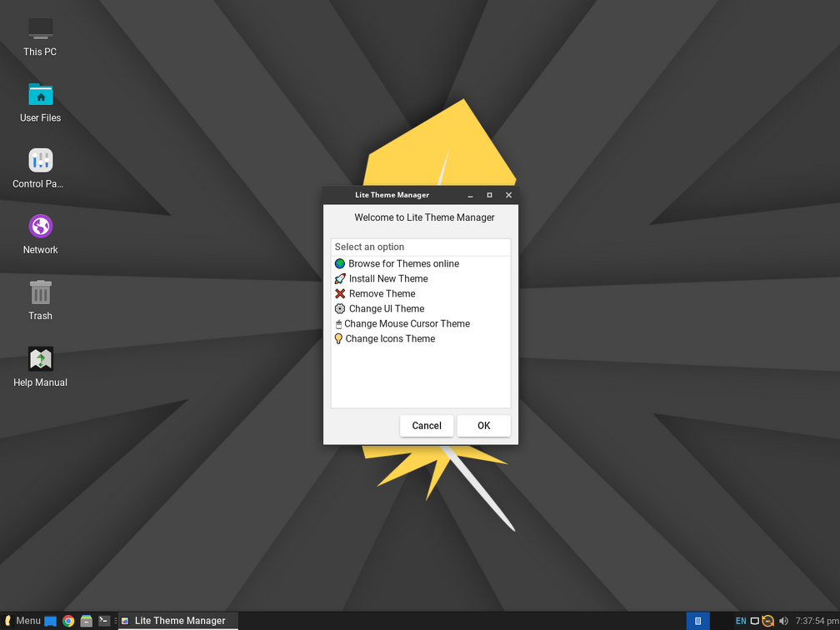Open the update notifier tray icon

click(x=768, y=621)
